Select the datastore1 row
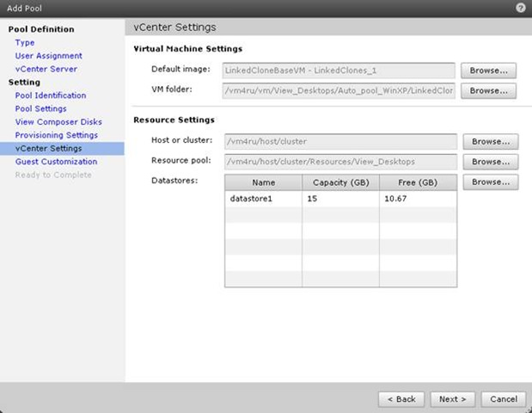The height and width of the screenshot is (413, 532). [340, 199]
